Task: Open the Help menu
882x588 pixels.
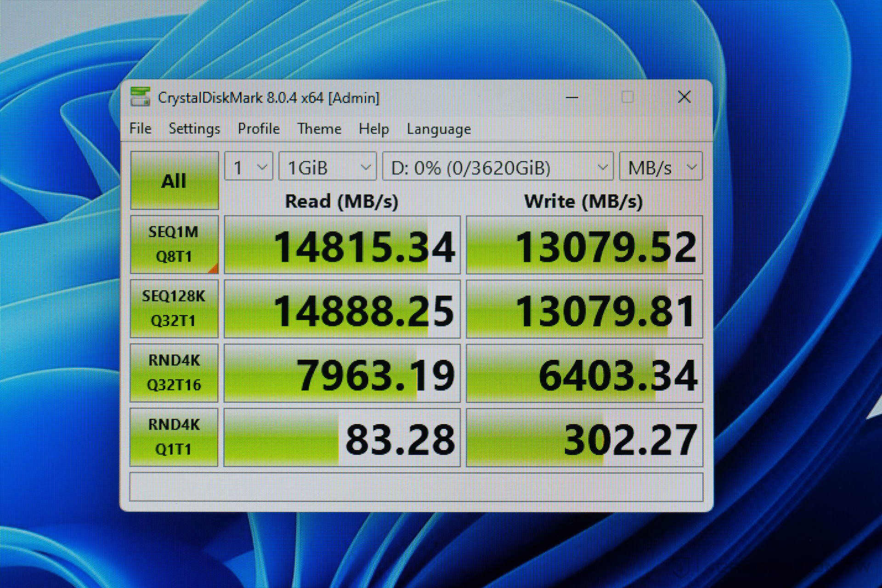Action: coord(374,129)
